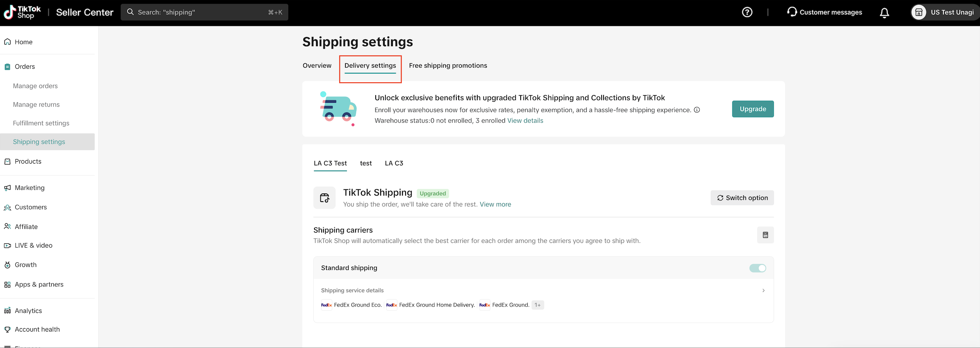The width and height of the screenshot is (980, 348).
Task: Click the TikTok Shipping package icon
Action: [x=324, y=198]
